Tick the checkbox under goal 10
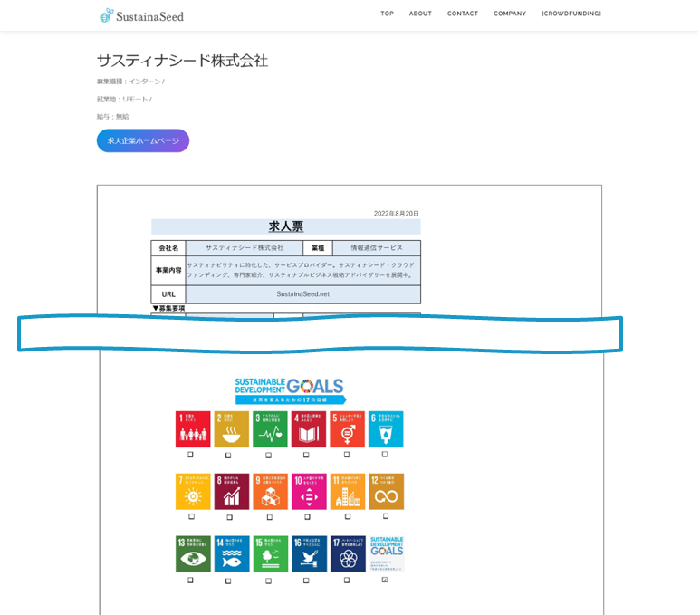The width and height of the screenshot is (700, 615). tap(307, 517)
